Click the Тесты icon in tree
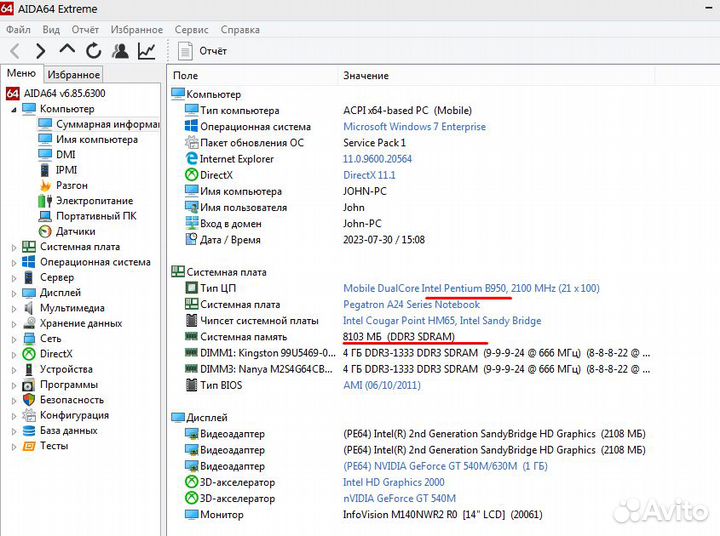 click(x=29, y=446)
